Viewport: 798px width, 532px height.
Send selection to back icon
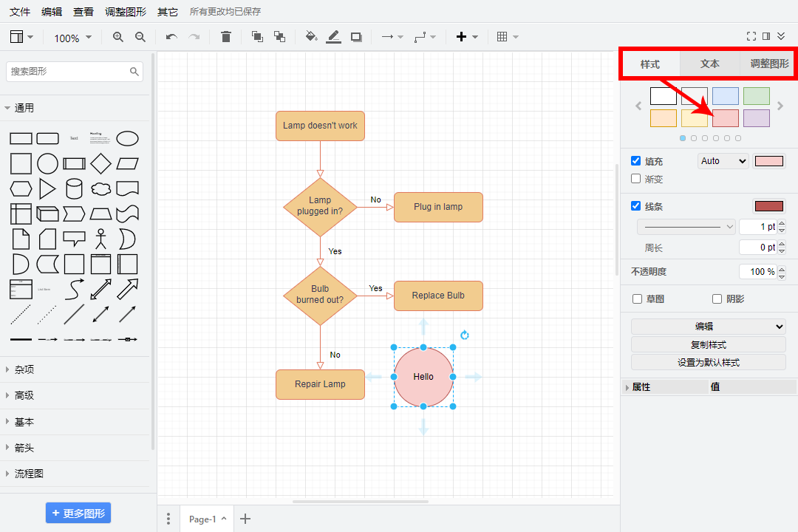279,37
